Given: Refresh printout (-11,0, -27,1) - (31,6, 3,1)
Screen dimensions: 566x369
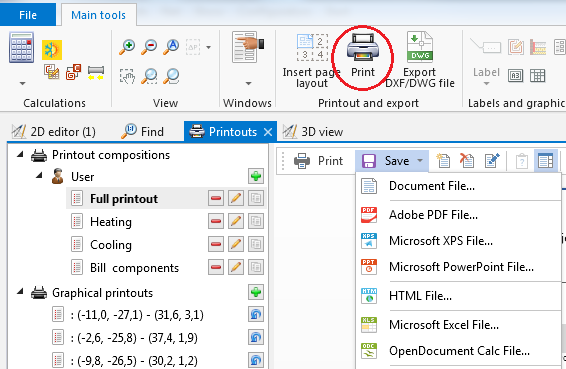Looking at the screenshot, I should (x=256, y=314).
